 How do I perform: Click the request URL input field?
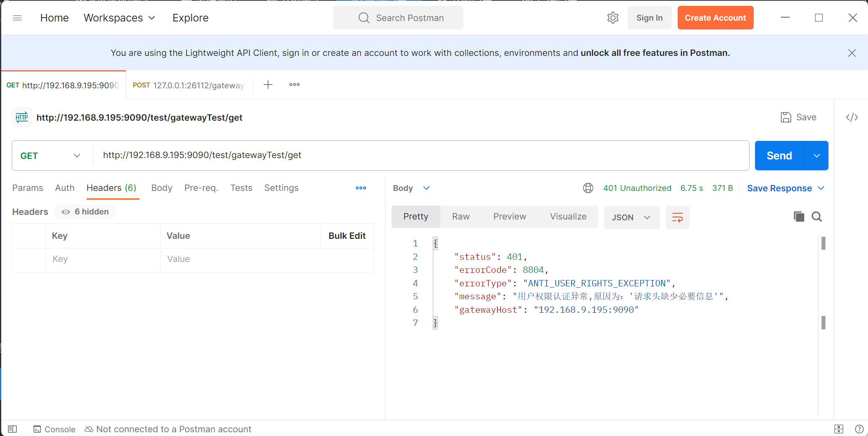[420, 155]
